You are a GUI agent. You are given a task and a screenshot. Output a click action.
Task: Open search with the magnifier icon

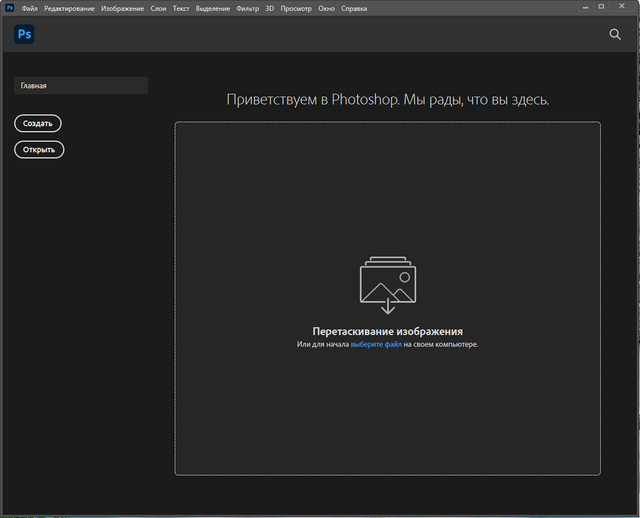(615, 34)
